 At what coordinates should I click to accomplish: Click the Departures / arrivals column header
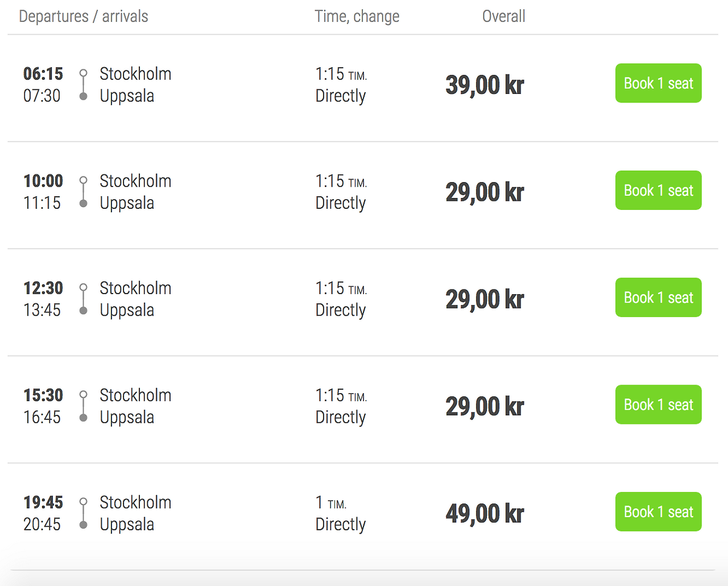tap(84, 16)
